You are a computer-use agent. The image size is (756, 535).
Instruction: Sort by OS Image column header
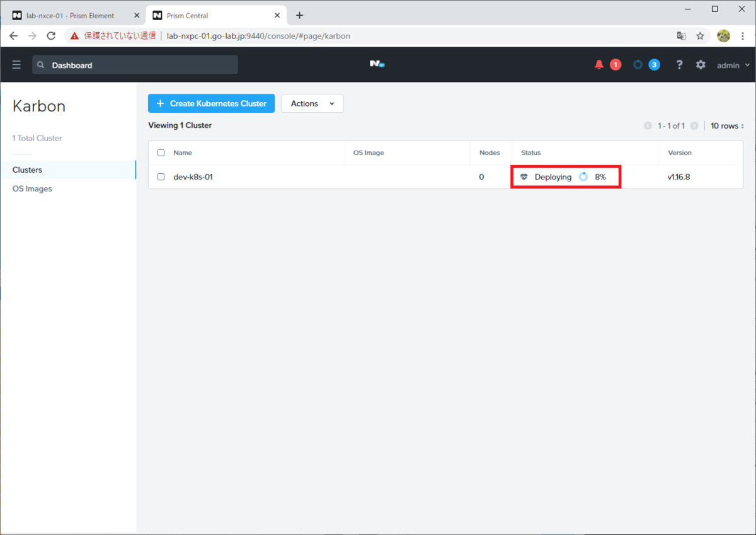[369, 152]
